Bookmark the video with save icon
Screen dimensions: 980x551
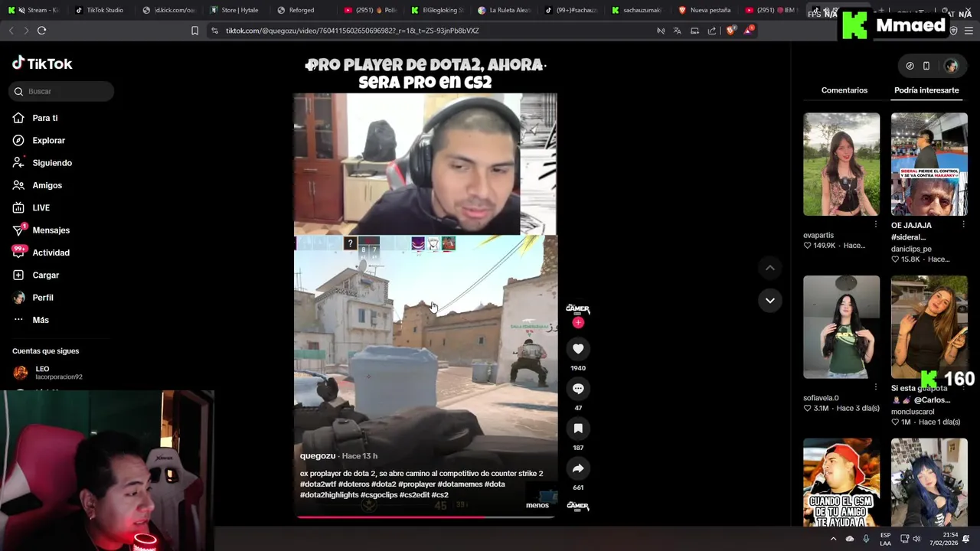578,429
